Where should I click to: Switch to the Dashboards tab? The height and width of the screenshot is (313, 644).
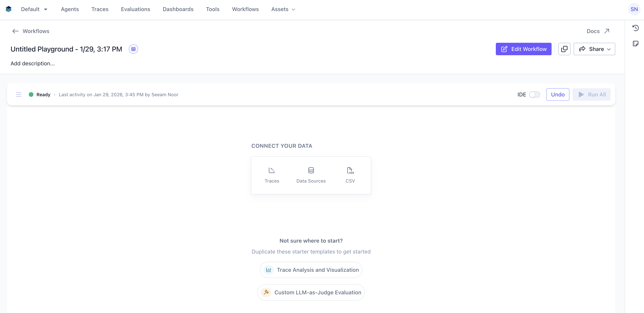point(178,9)
